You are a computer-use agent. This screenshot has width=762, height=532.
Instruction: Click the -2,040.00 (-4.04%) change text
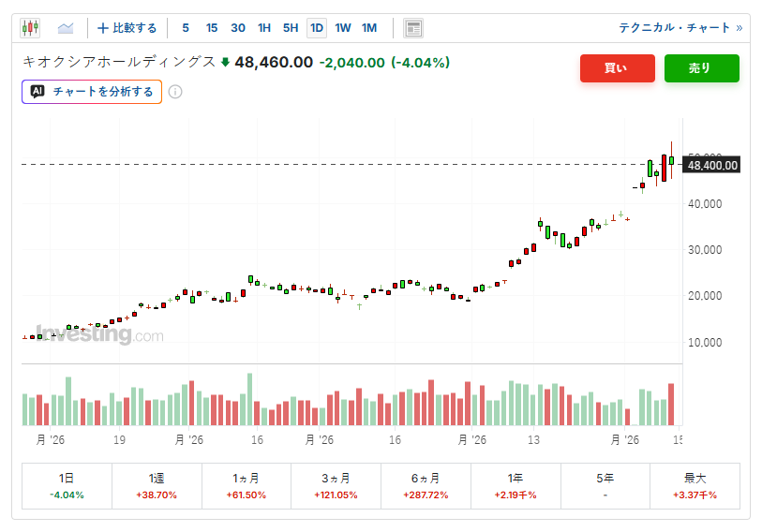coord(384,63)
